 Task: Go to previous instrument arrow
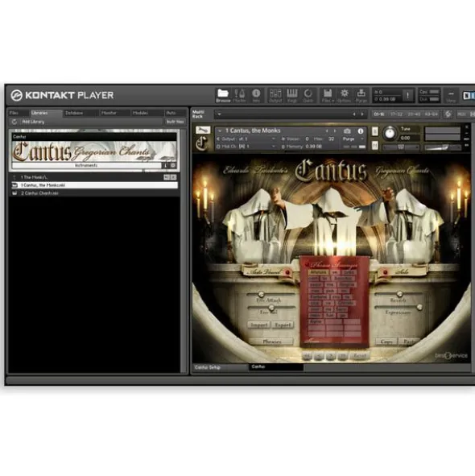pos(327,130)
